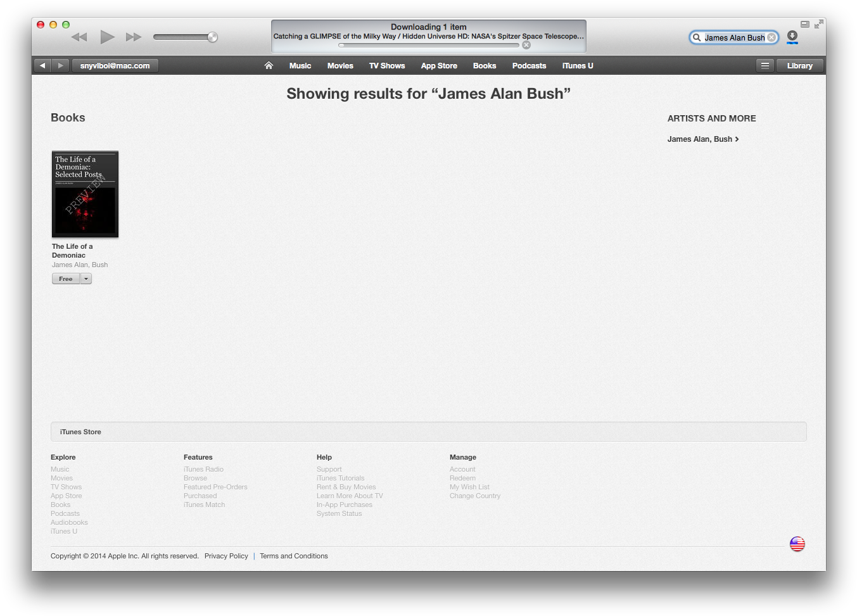The height and width of the screenshot is (616, 857).
Task: Open the Change Country link
Action: click(475, 496)
